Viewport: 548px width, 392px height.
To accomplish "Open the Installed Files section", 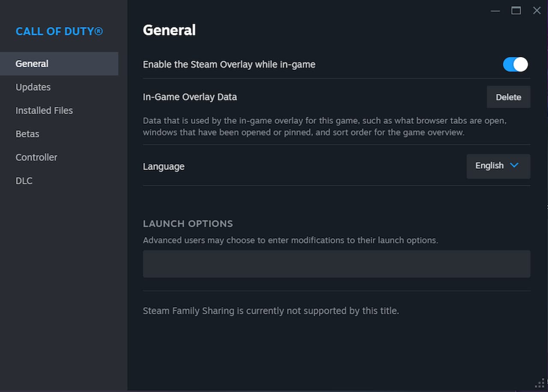I will coord(44,110).
